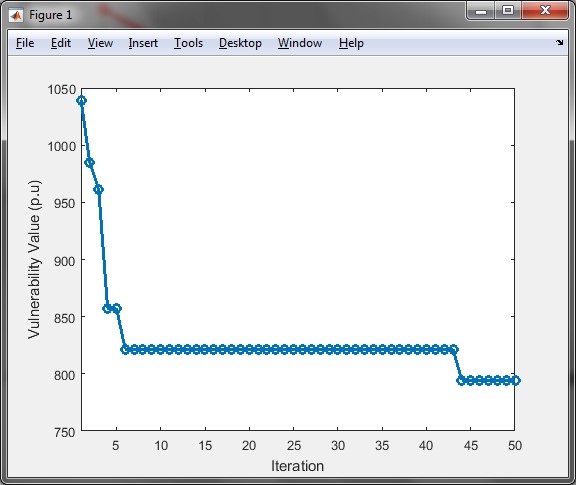Click the y-axis tick label 850

(x=65, y=318)
